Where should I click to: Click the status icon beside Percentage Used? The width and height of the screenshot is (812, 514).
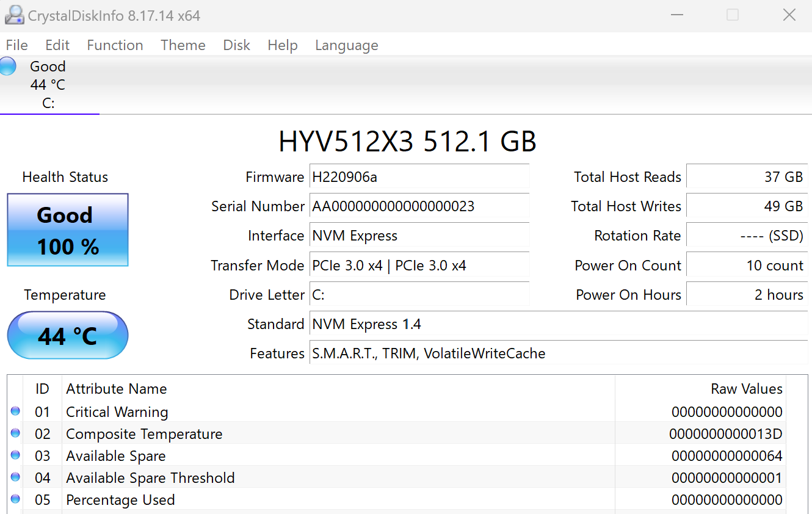click(x=16, y=499)
